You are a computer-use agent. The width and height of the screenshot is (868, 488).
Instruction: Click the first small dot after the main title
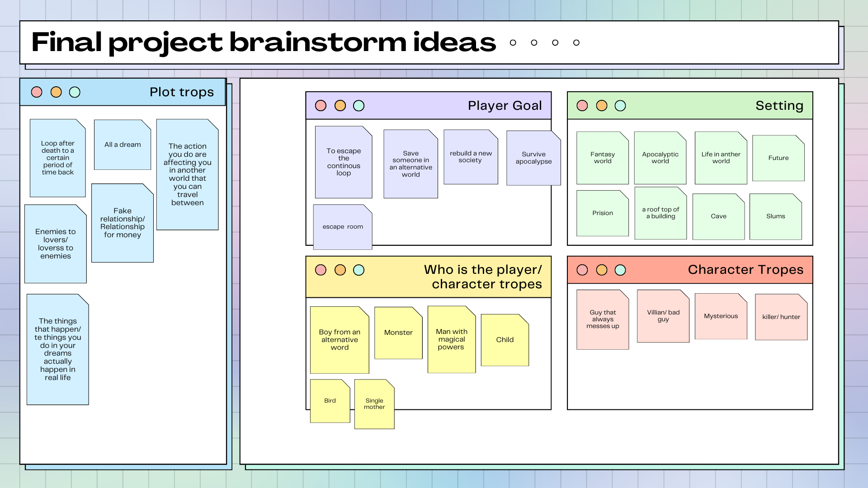coord(513,42)
